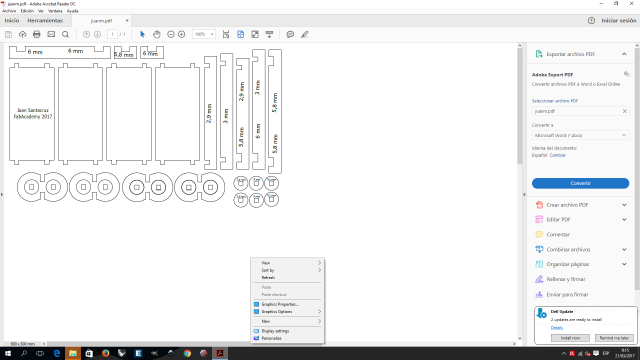Viewport: 640px width, 360px height.
Task: Close the juanm.pdf document tab
Action: tap(127, 20)
